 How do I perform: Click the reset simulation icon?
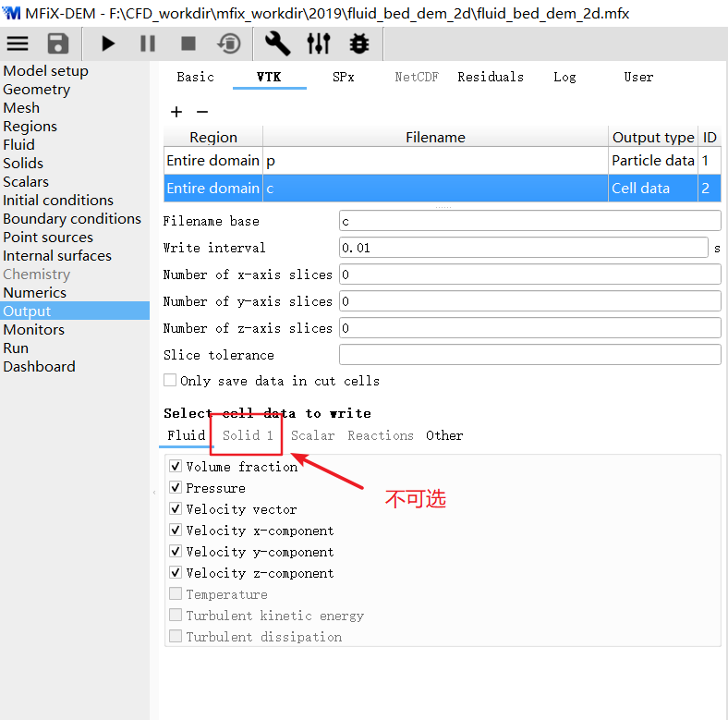[229, 43]
